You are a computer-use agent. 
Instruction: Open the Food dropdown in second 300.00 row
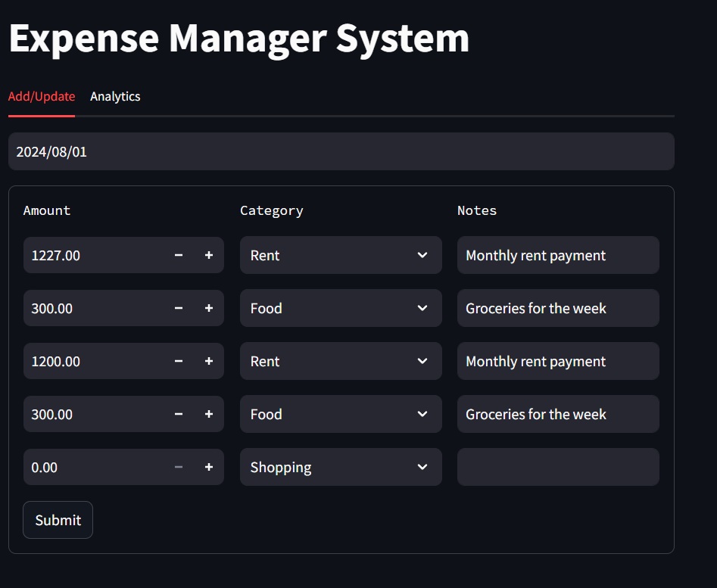341,414
